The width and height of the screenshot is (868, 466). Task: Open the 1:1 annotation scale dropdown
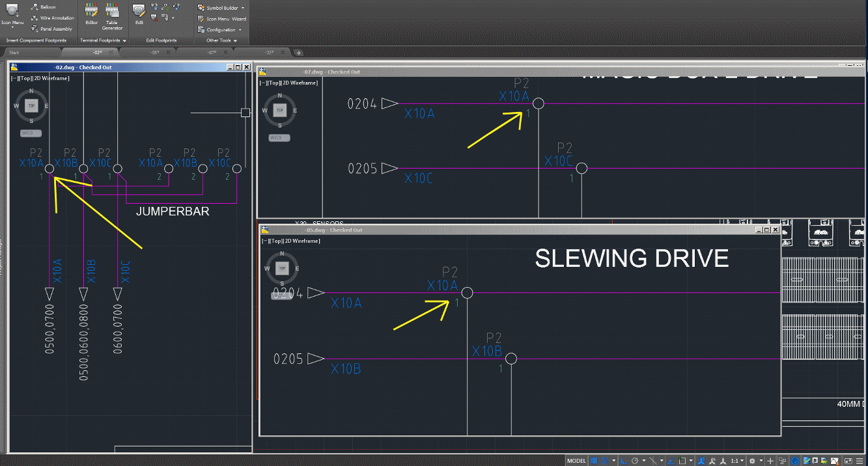point(736,460)
